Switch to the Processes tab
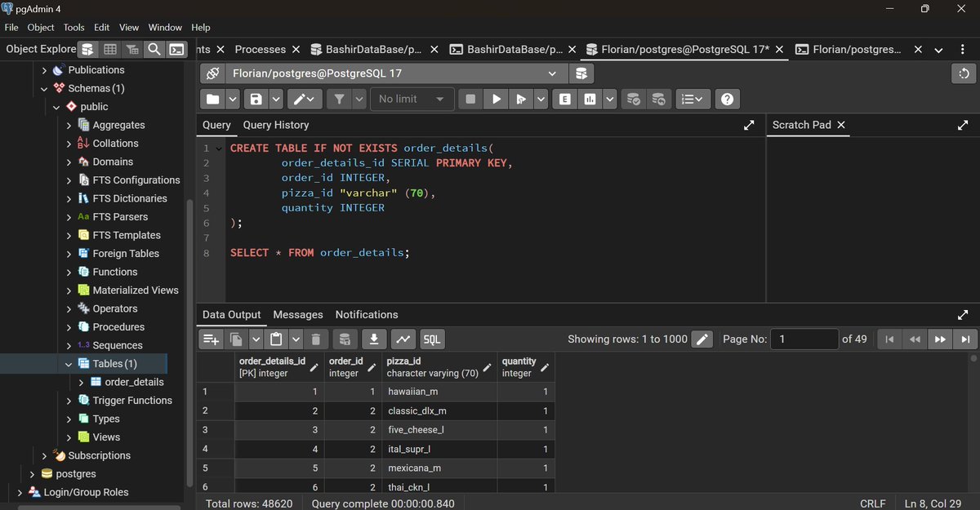Viewport: 980px width, 510px height. tap(261, 49)
